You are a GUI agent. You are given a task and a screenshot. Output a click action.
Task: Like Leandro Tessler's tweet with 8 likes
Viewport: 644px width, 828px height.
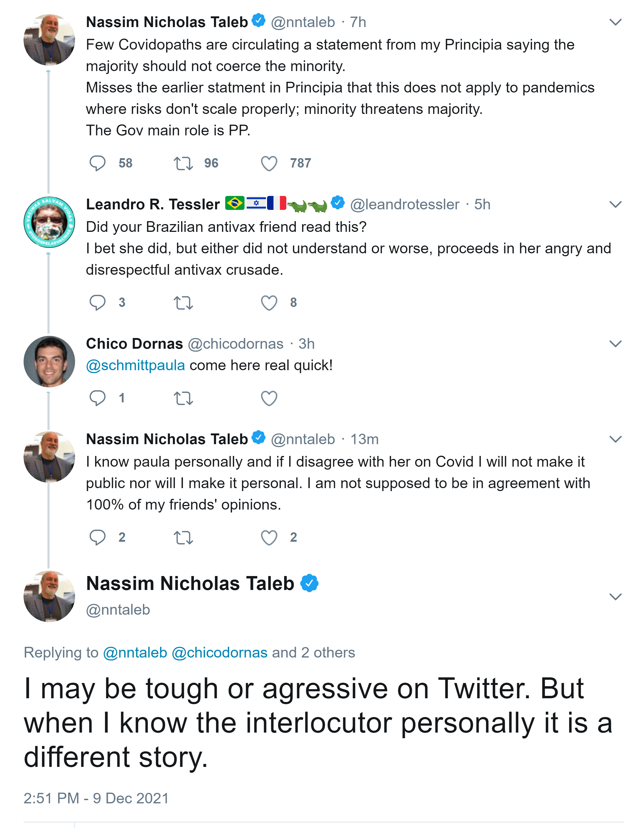pyautogui.click(x=269, y=303)
